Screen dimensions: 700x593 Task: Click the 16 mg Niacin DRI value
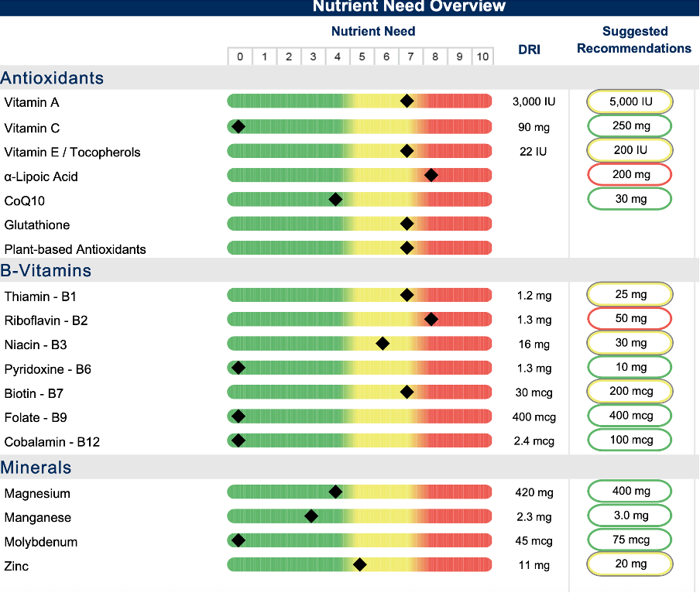(x=534, y=344)
